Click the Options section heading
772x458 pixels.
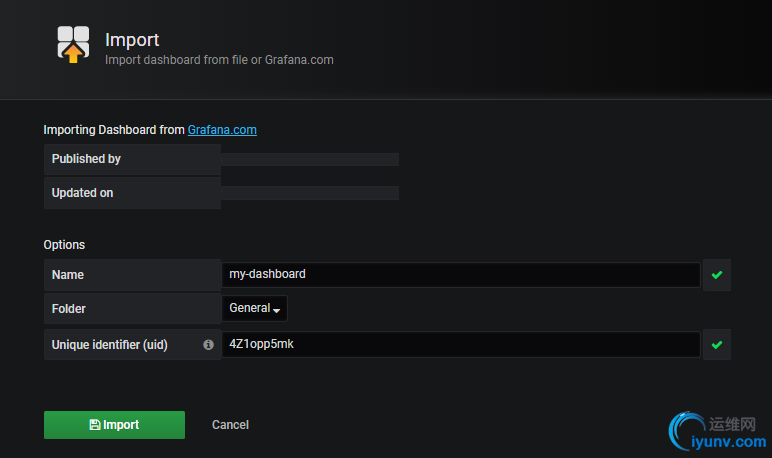(64, 244)
